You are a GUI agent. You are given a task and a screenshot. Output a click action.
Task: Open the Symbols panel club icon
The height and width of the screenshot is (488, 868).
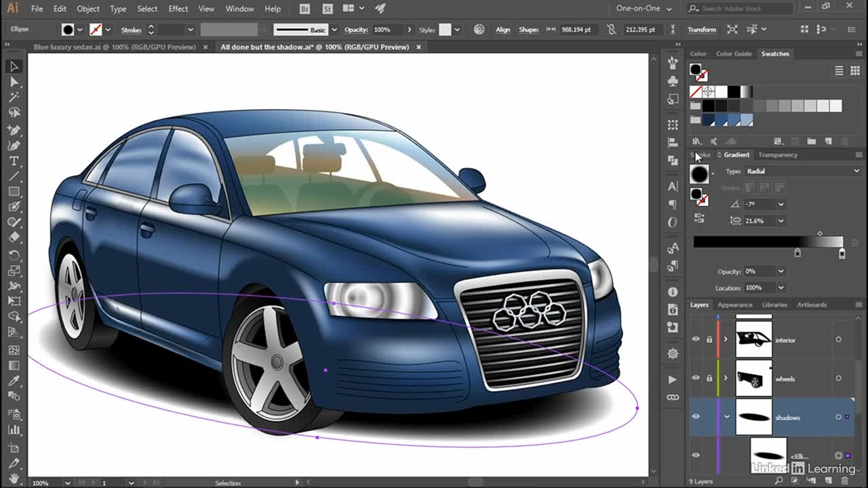(673, 81)
